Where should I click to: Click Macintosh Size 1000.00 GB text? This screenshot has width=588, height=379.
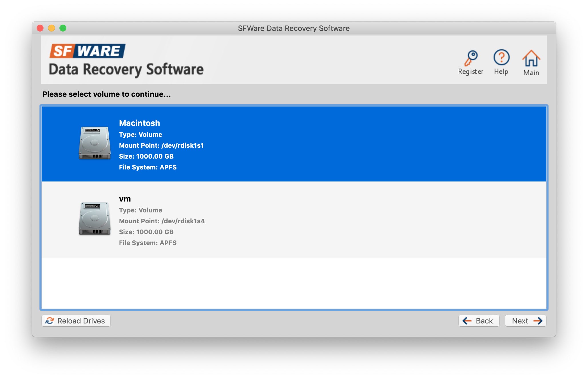click(x=146, y=156)
